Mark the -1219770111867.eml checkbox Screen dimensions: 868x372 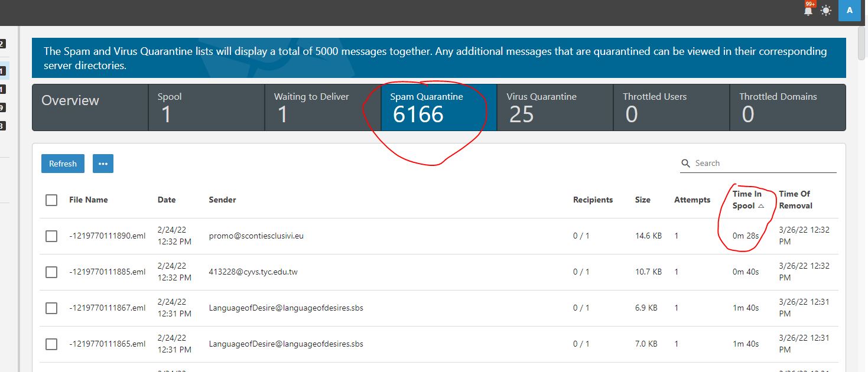point(51,308)
